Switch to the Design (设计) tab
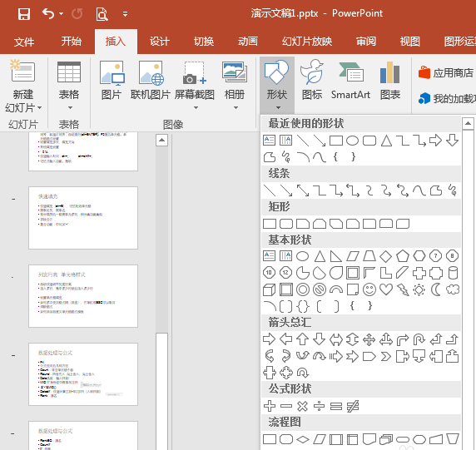Image resolution: width=476 pixels, height=450 pixels. pos(160,42)
